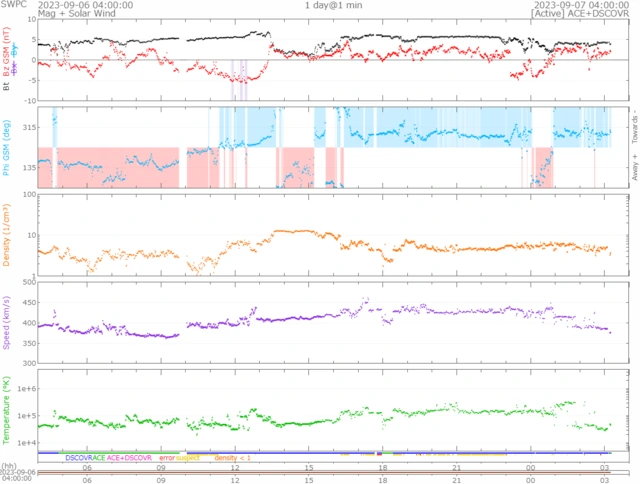Click the Towards - sector label
640x484 pixels.
[635, 126]
